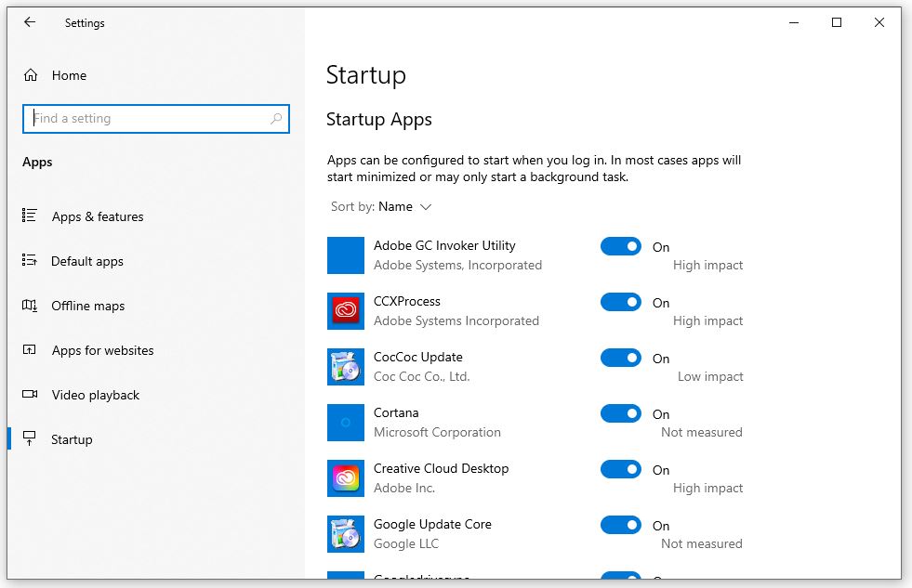Click the Apps & features list icon
Image resolution: width=912 pixels, height=588 pixels.
[x=30, y=216]
